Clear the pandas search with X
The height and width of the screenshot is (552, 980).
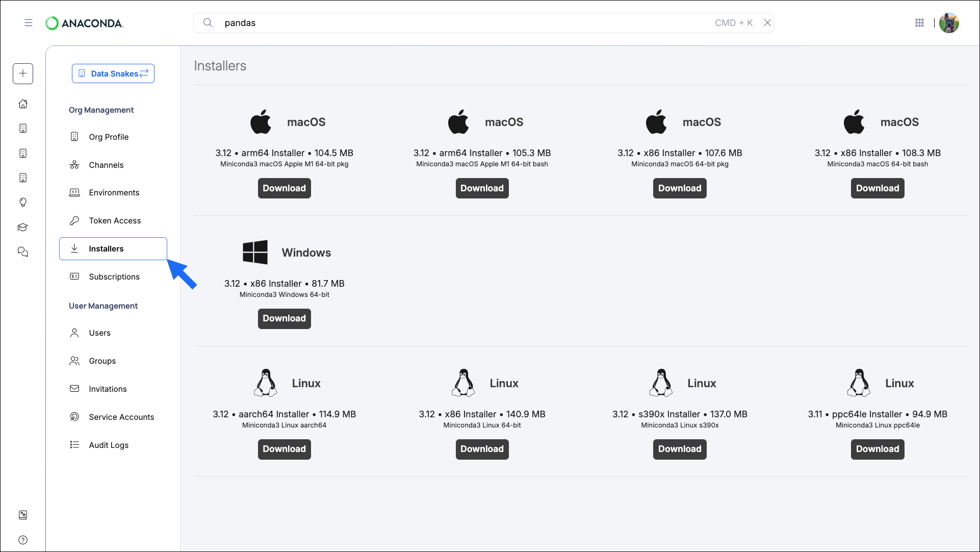[x=767, y=23]
